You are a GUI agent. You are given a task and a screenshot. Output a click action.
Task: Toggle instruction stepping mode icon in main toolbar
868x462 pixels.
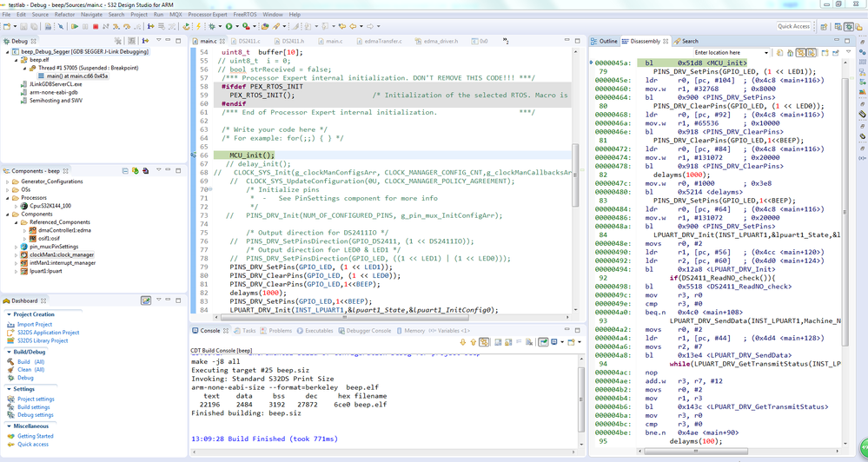tap(150, 26)
